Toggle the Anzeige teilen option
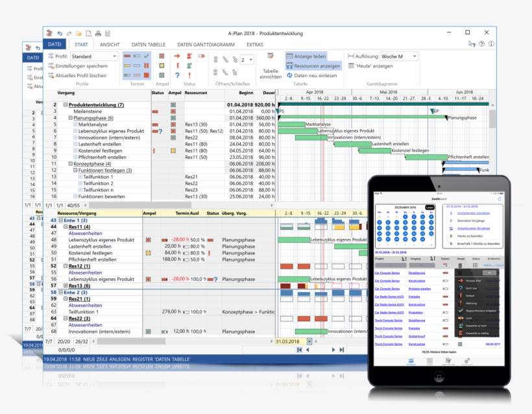This screenshot has width=532, height=414. [306, 56]
